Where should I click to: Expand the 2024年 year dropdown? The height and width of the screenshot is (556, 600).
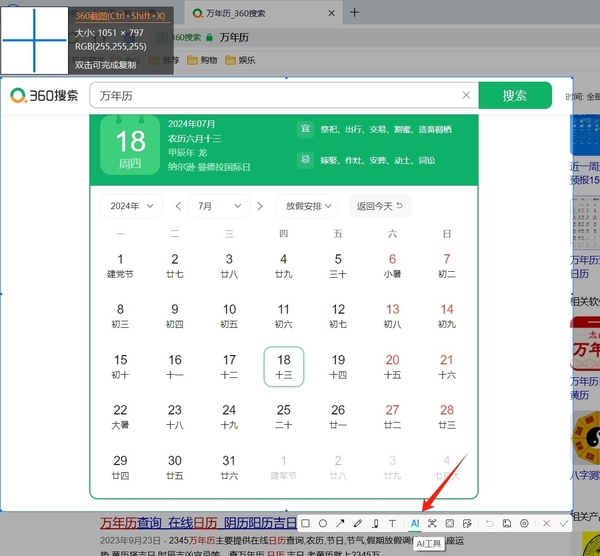pos(131,206)
